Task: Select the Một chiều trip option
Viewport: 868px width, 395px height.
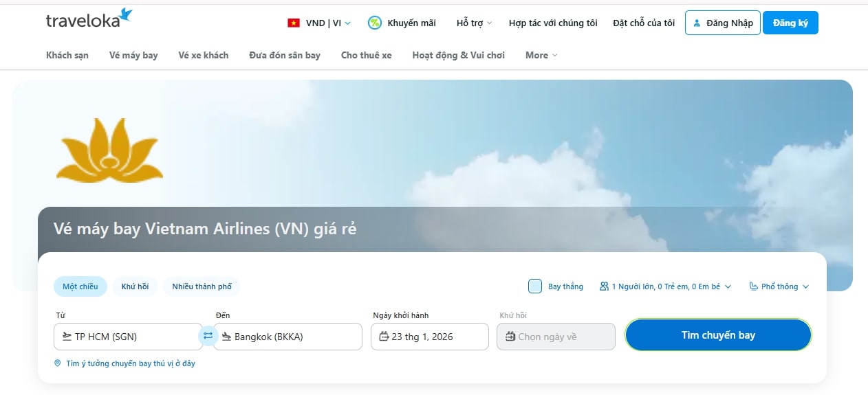Action: point(80,286)
